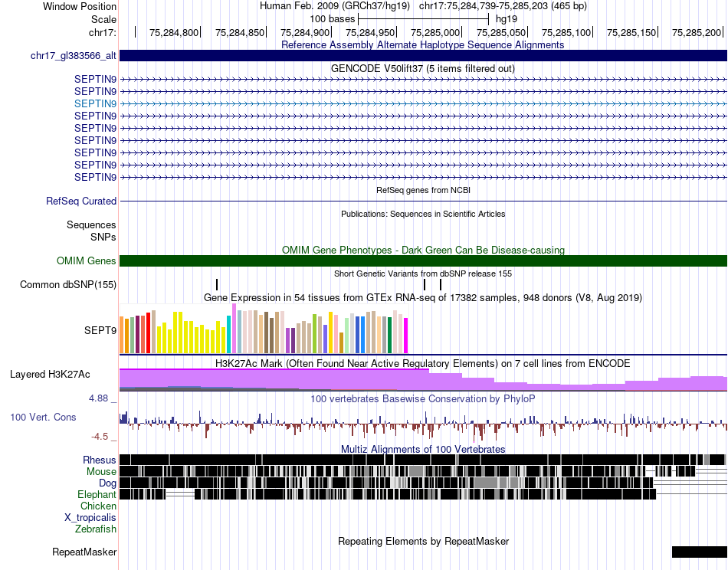Click the rightmost Common dbSNP variant tick
The height and width of the screenshot is (570, 728).
coord(441,284)
